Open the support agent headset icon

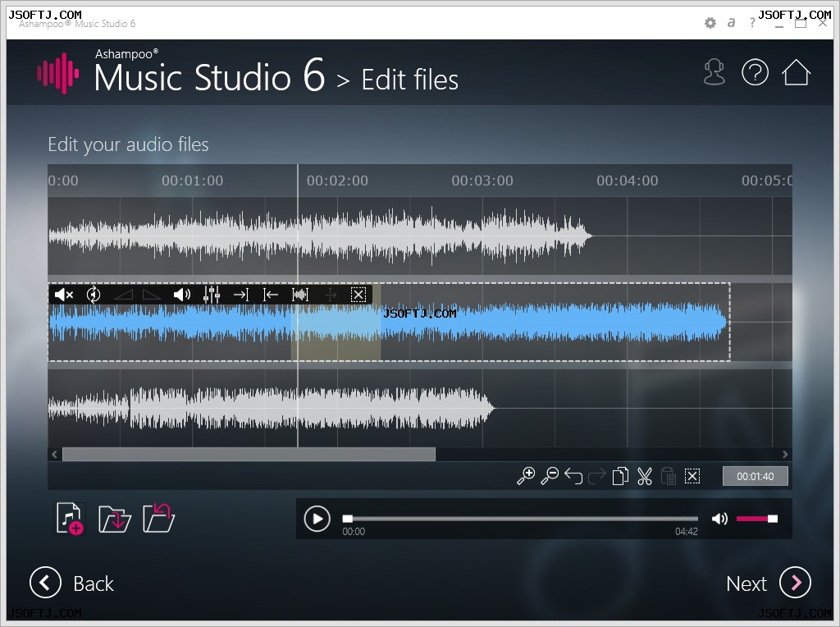(714, 72)
